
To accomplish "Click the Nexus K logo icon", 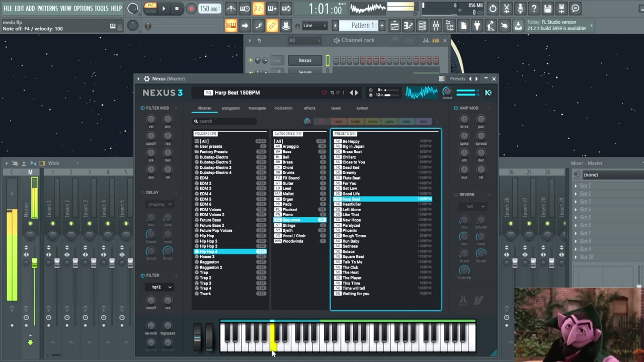I will [488, 93].
